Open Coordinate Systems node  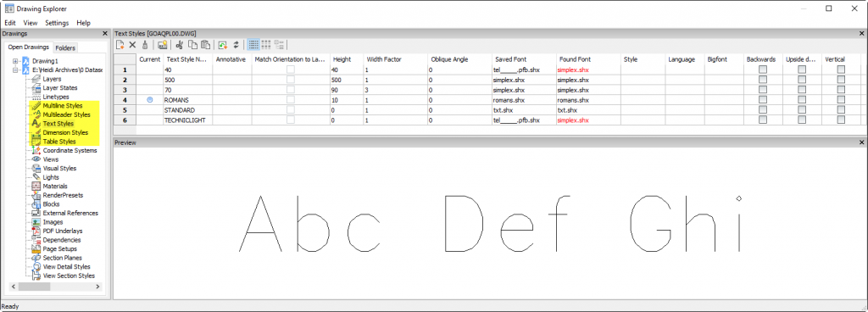pos(70,150)
